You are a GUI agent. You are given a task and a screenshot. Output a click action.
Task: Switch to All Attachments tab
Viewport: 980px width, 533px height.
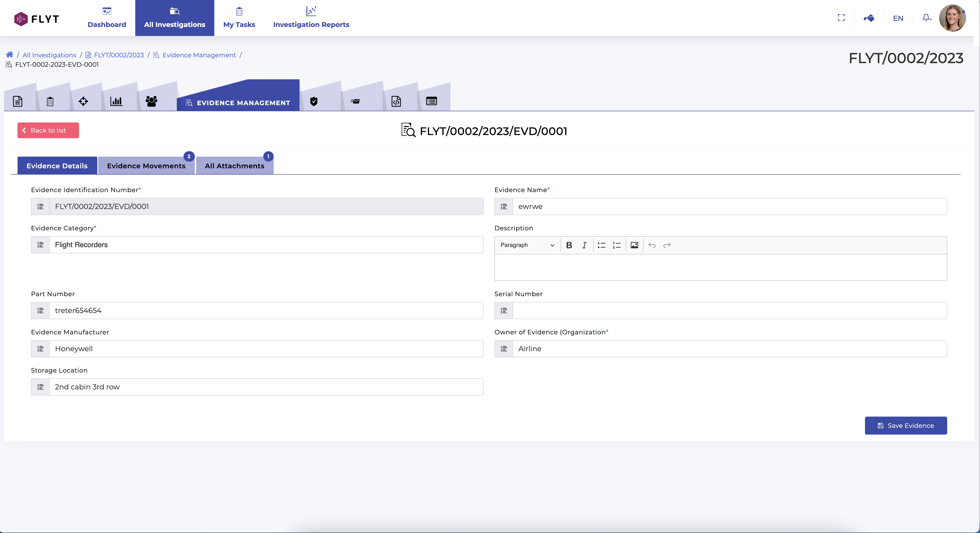tap(234, 166)
